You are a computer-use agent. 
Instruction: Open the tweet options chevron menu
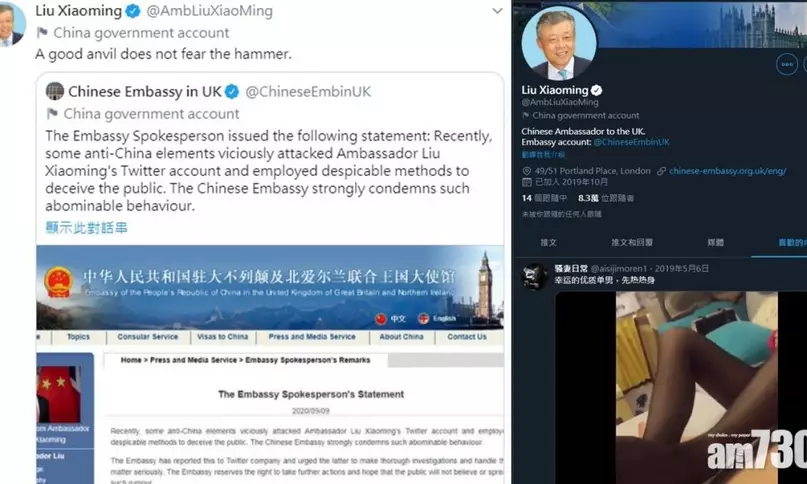(x=497, y=11)
